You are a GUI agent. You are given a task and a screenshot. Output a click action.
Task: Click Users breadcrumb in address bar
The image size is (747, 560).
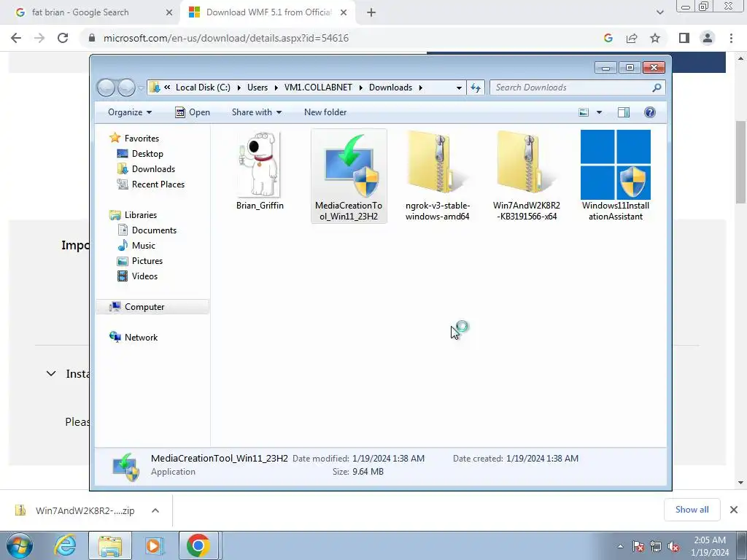[x=258, y=87]
